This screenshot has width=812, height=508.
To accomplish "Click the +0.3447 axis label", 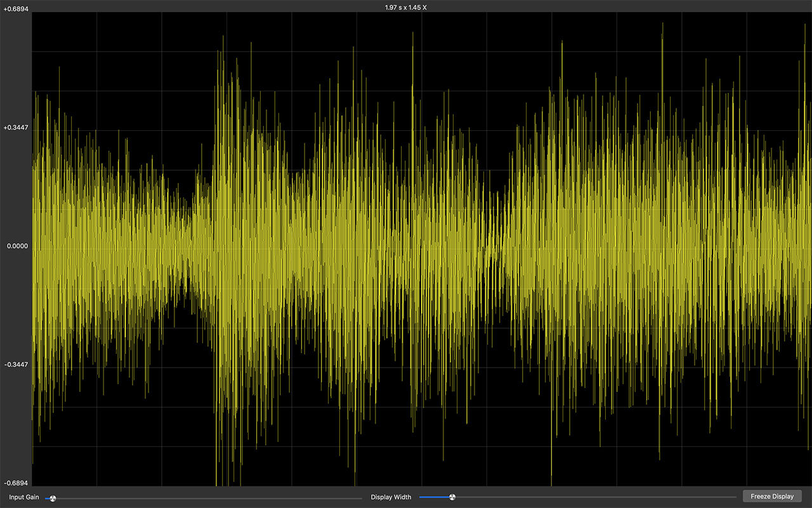I will click(x=15, y=128).
